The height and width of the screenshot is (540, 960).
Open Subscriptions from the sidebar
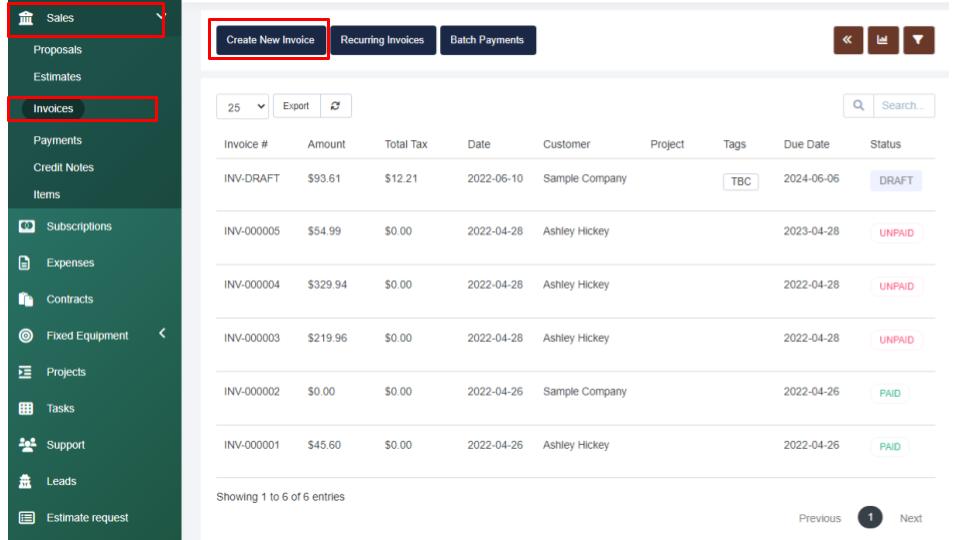(x=78, y=226)
